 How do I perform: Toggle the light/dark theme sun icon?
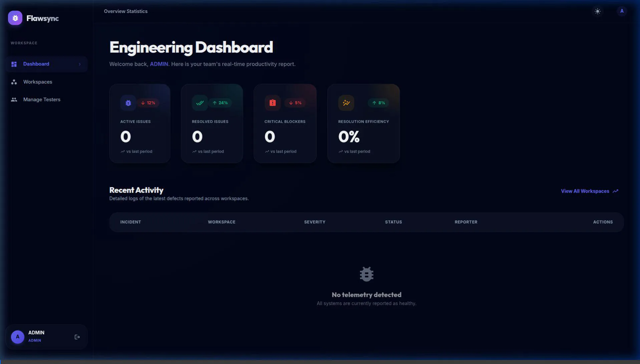597,11
